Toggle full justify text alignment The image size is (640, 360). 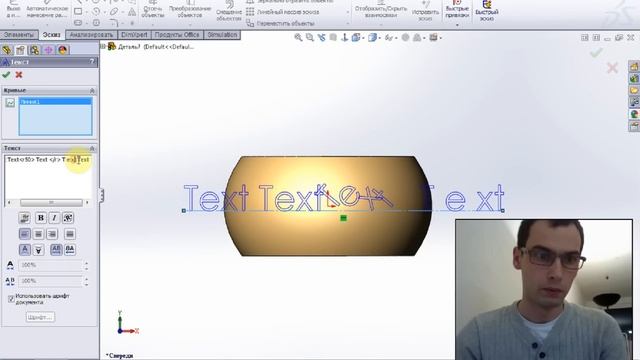coord(70,234)
